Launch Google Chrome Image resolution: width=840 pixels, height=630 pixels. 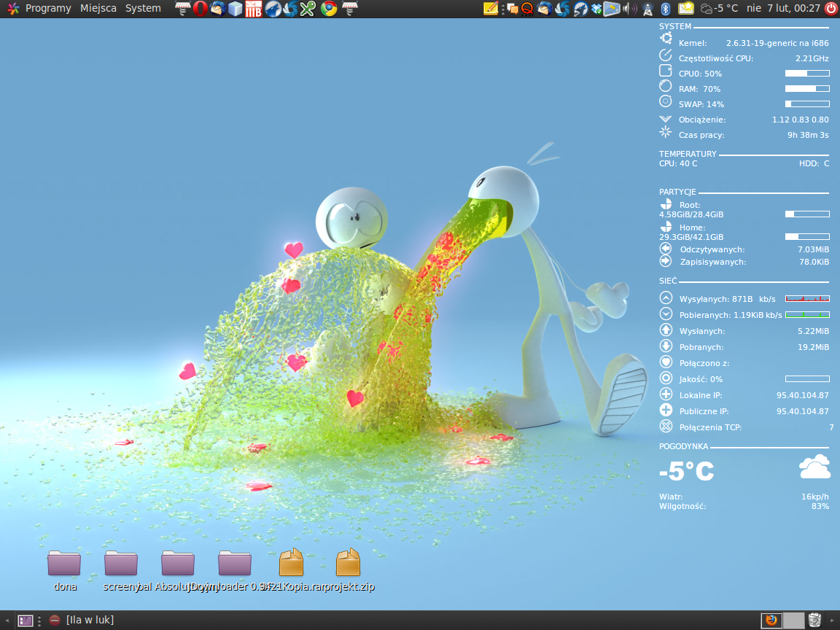tap(329, 9)
